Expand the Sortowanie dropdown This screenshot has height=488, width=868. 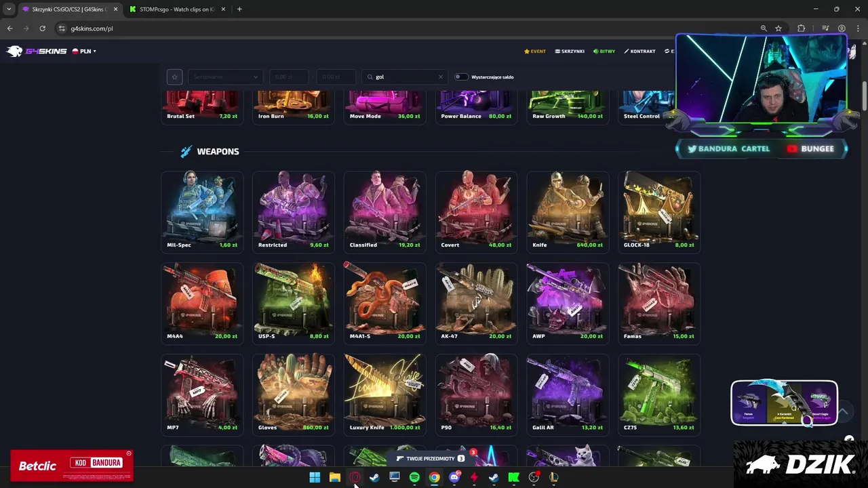[225, 77]
